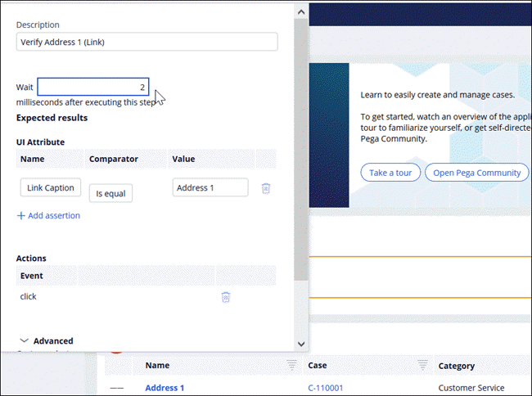Open the Name column filter icon
This screenshot has width=532, height=396.
coord(292,366)
